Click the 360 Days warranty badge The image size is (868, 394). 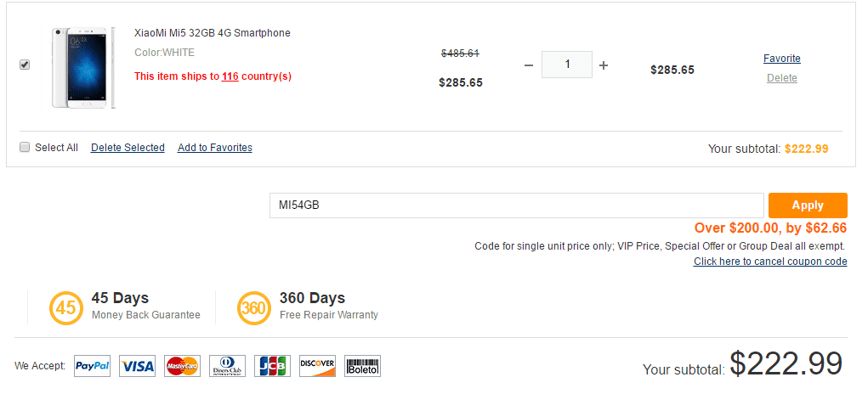253,307
